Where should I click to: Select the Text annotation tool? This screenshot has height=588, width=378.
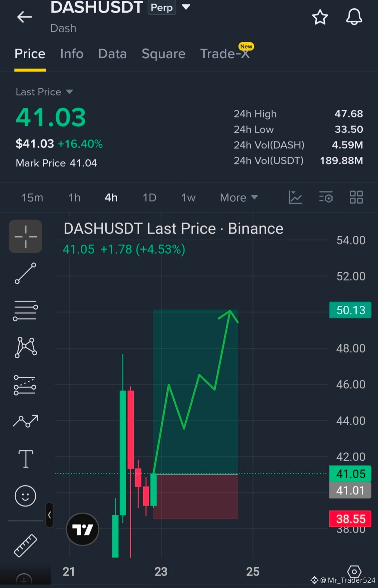point(26,459)
